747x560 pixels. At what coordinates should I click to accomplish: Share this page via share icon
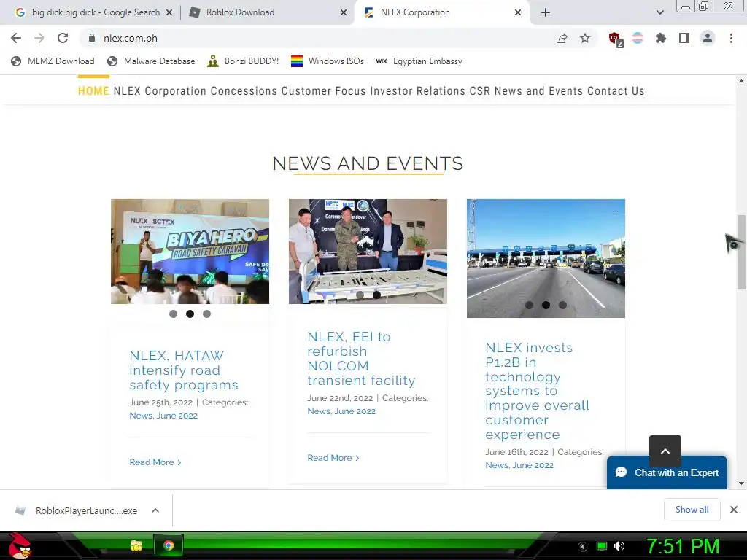pos(562,38)
